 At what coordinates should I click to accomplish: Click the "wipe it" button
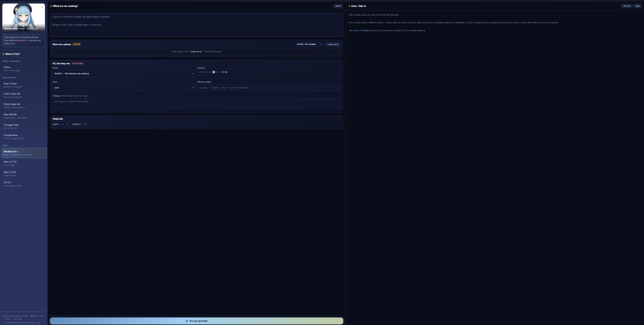pyautogui.click(x=338, y=6)
